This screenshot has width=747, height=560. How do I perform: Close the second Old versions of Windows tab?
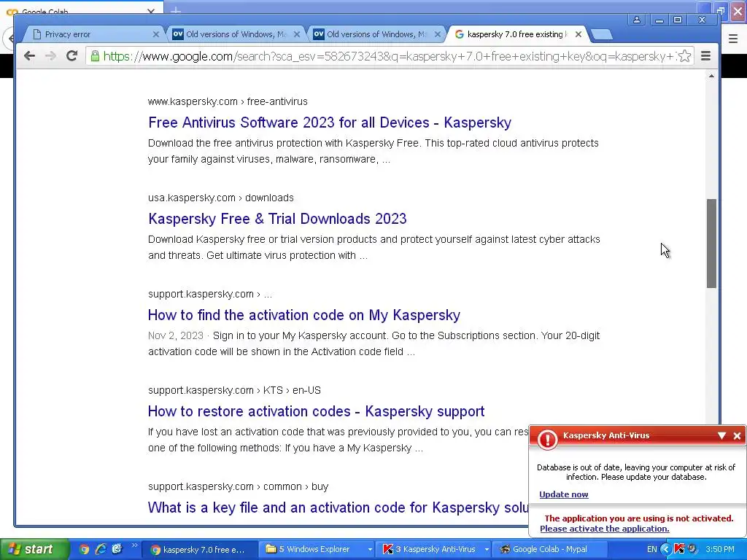pyautogui.click(x=438, y=34)
